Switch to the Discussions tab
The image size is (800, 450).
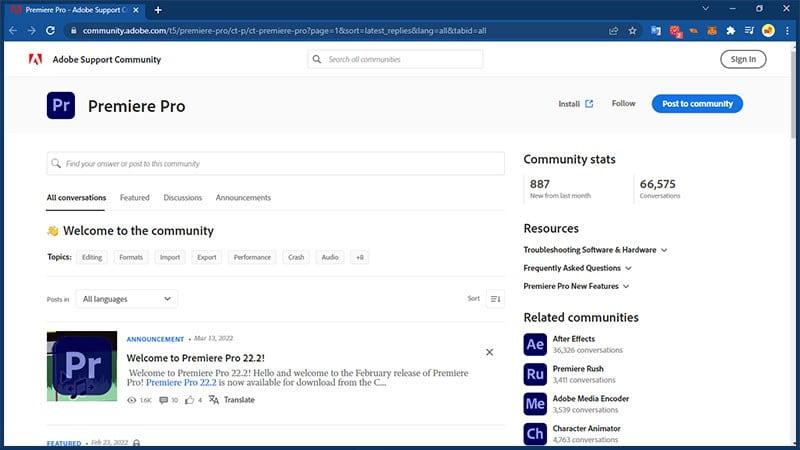[x=183, y=198]
